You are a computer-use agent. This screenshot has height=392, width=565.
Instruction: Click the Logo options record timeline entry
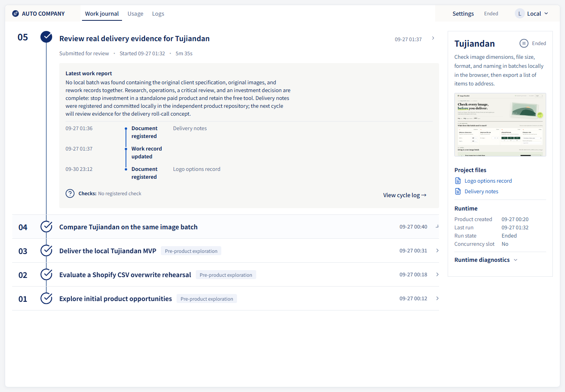tap(197, 169)
